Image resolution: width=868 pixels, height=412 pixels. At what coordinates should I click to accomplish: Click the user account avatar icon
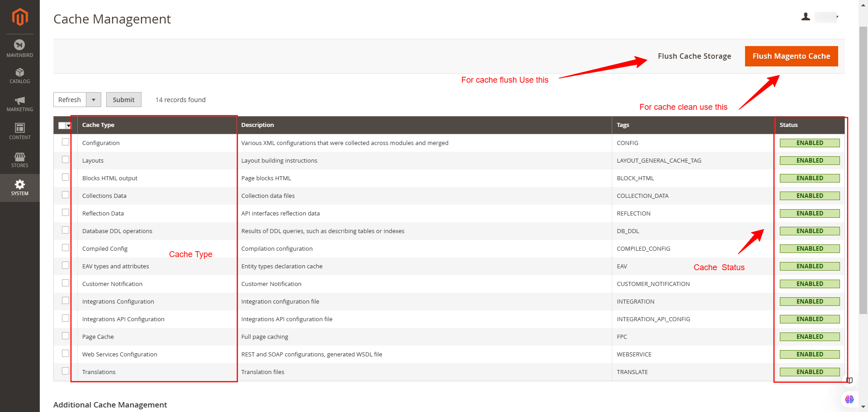click(x=806, y=17)
